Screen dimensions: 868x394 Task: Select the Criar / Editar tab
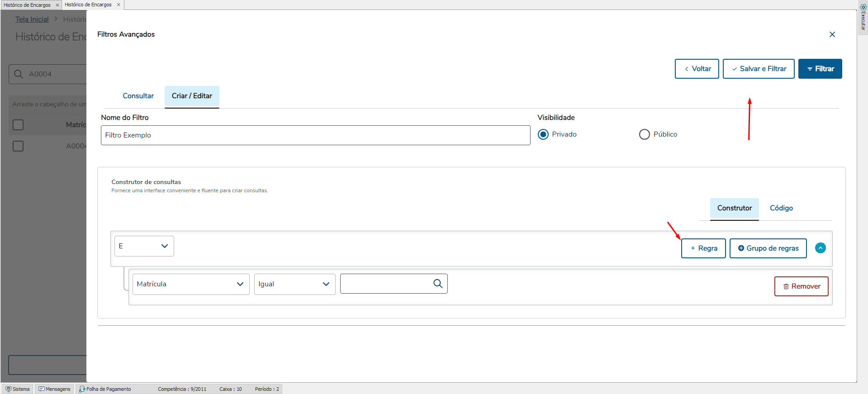(x=192, y=96)
